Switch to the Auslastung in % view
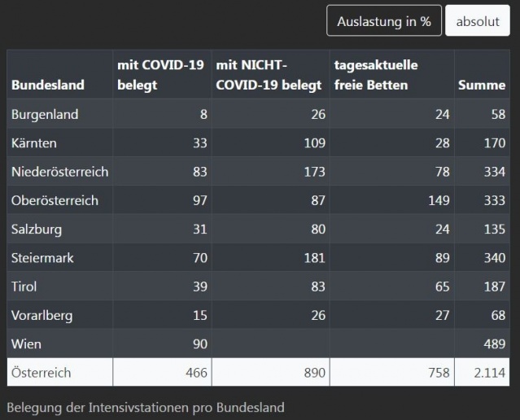The height and width of the screenshot is (420, 520). click(x=384, y=21)
